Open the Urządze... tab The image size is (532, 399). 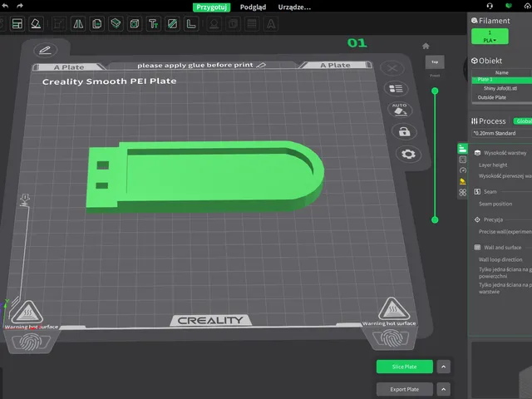click(294, 7)
